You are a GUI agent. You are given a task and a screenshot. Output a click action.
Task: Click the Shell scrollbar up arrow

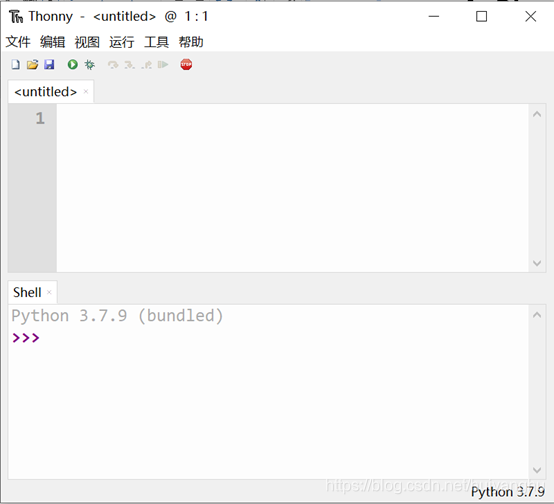537,315
